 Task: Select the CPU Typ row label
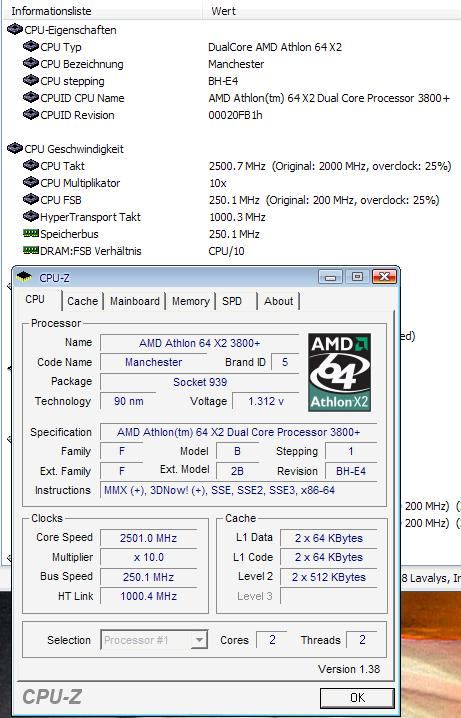61,47
